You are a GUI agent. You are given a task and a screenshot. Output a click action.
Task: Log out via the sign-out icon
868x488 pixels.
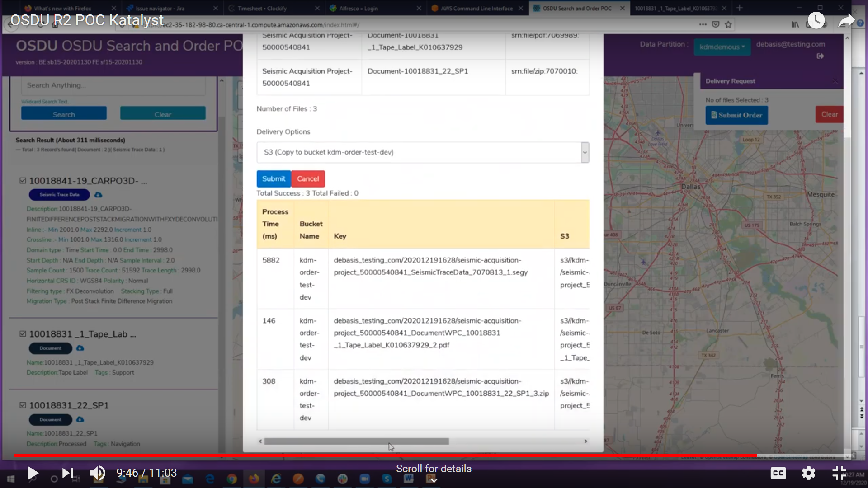click(821, 56)
